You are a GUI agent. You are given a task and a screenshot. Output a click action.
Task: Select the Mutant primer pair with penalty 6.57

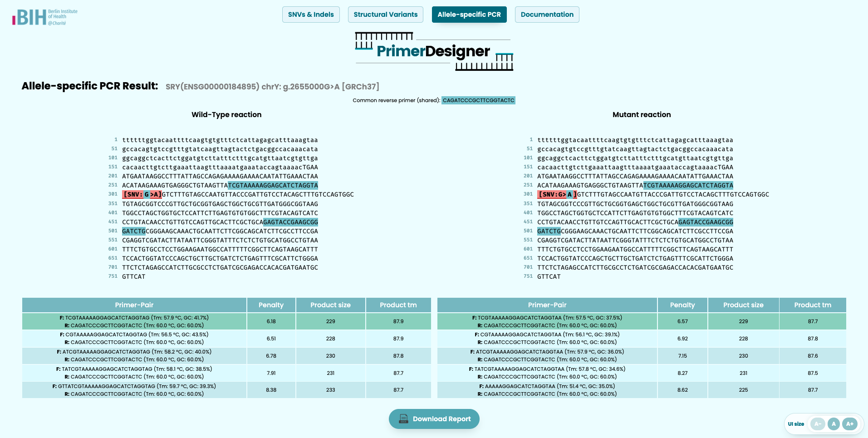click(x=642, y=321)
